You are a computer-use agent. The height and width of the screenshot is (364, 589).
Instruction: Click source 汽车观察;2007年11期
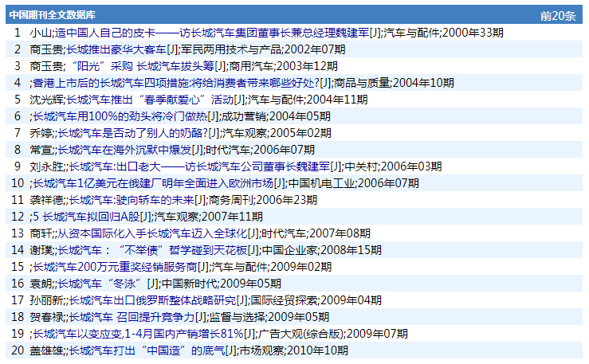[x=208, y=217]
